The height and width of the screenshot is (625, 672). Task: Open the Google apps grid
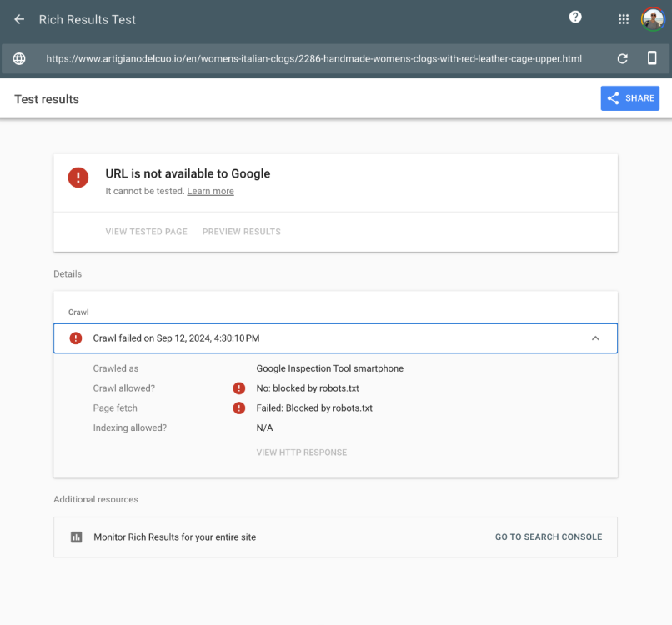624,19
